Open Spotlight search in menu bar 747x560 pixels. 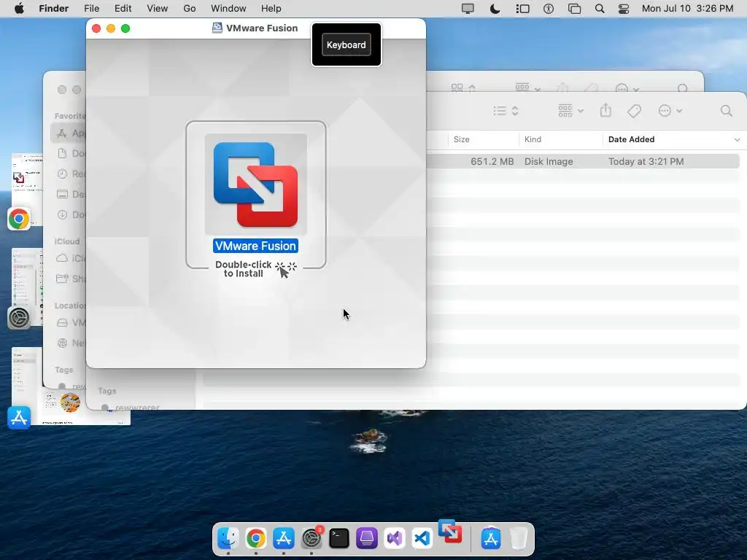tap(600, 9)
